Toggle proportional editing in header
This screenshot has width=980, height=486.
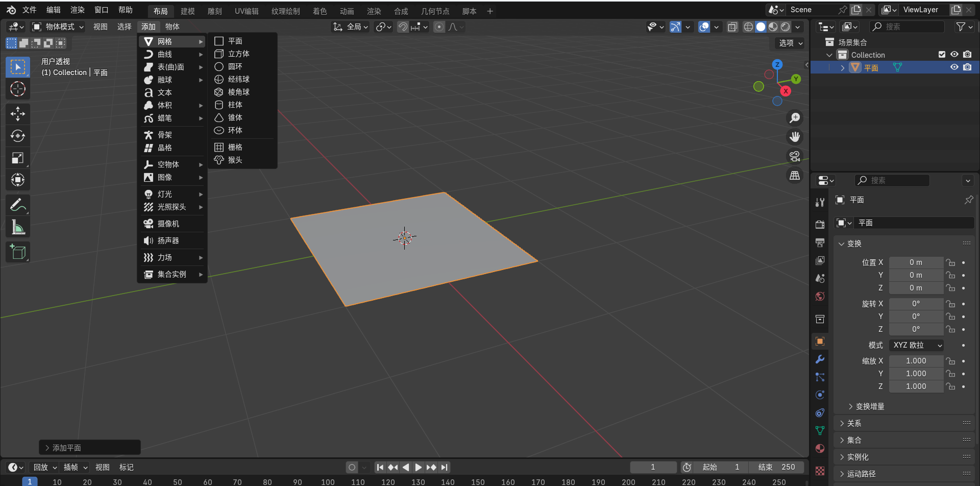(439, 27)
